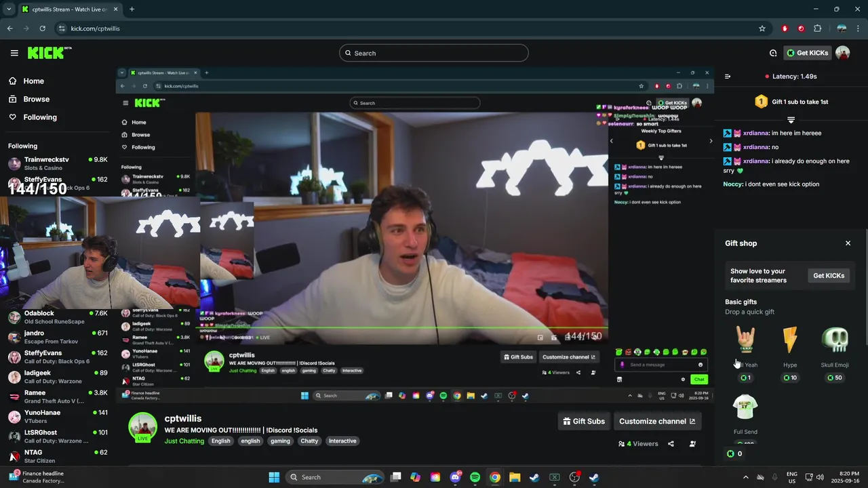The height and width of the screenshot is (488, 868).
Task: Click the share icon below stream
Action: 671,444
